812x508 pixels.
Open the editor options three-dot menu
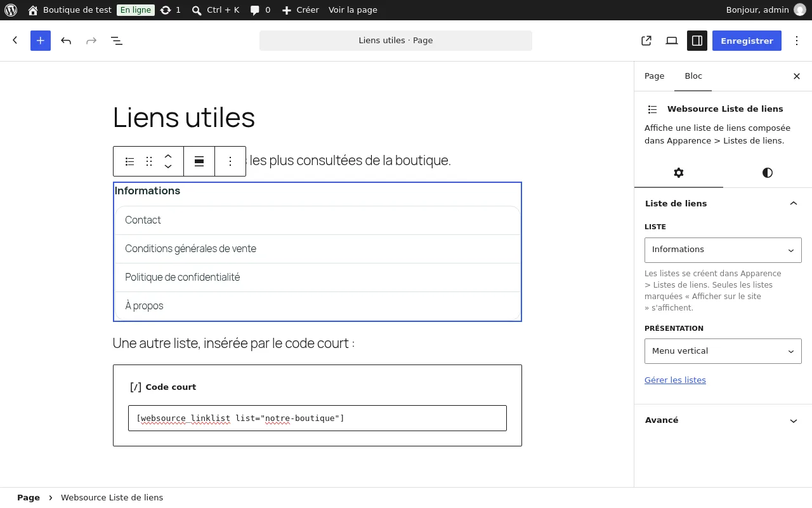797,41
